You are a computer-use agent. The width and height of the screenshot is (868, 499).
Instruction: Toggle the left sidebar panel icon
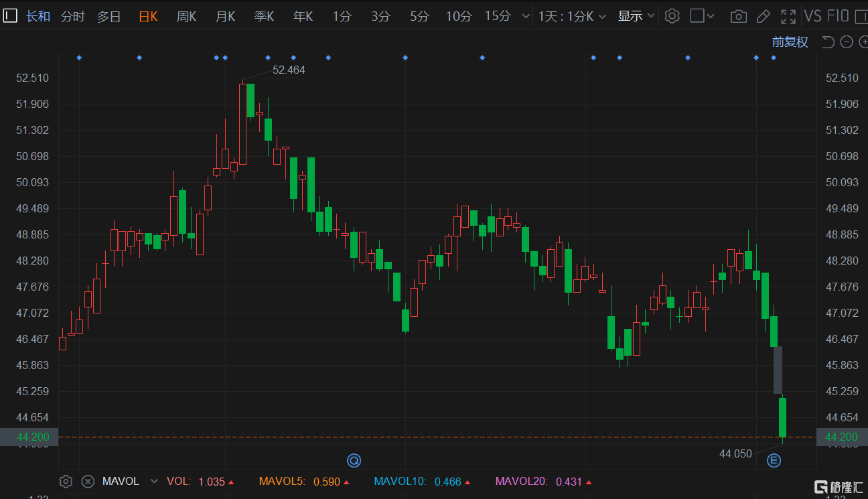[10, 16]
